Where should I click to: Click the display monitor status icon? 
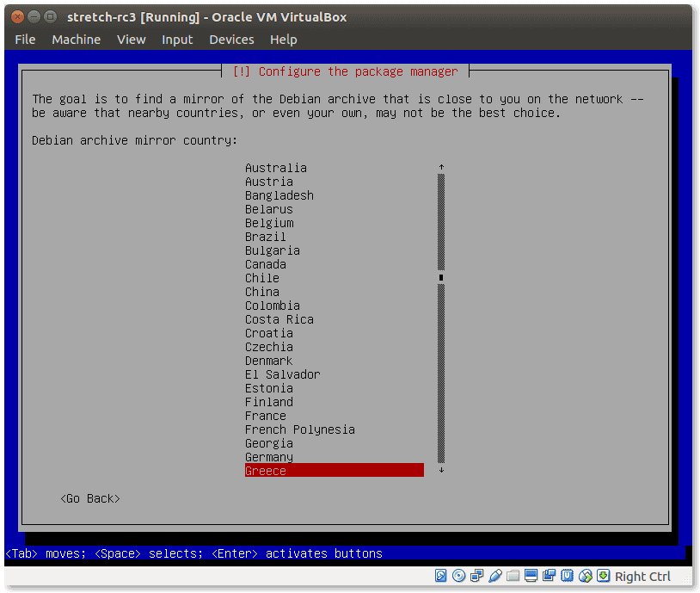pos(531,576)
